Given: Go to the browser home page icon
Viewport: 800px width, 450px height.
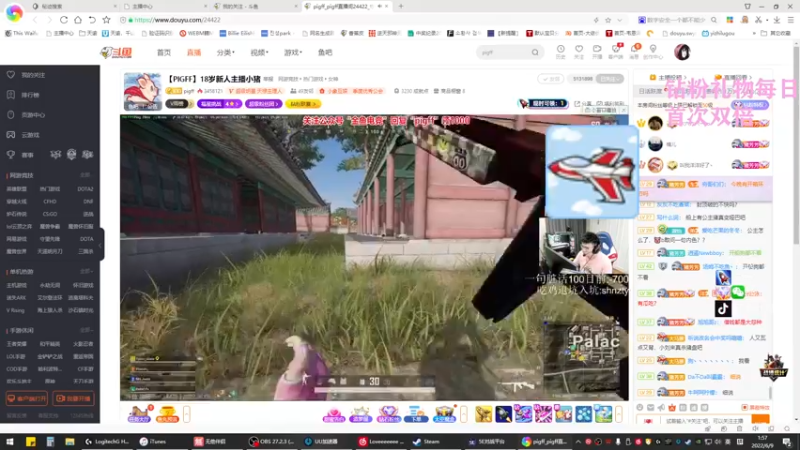Looking at the screenshot, I should 78,20.
